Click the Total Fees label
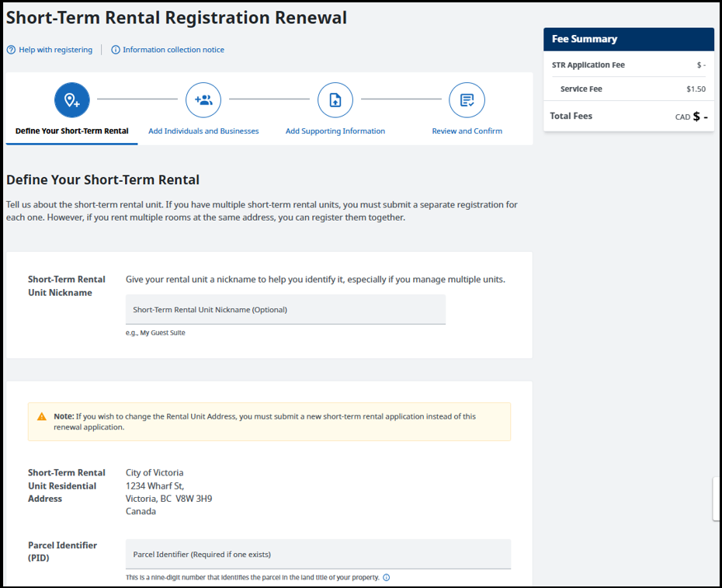Viewport: 722px width, 588px height. (x=571, y=117)
